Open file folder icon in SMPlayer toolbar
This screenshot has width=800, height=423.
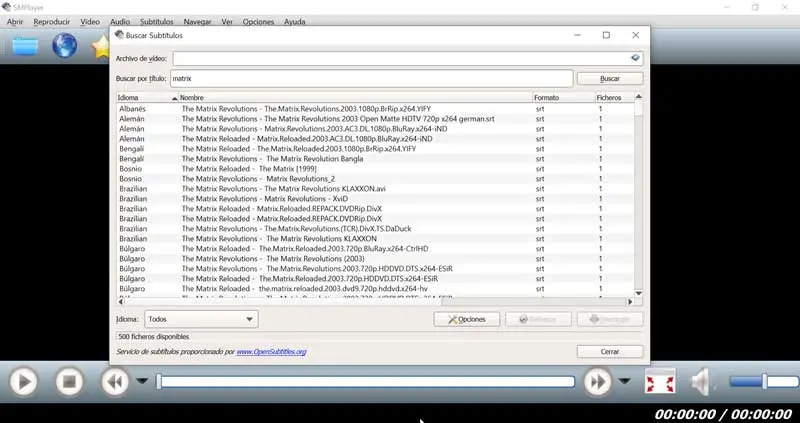[x=26, y=46]
